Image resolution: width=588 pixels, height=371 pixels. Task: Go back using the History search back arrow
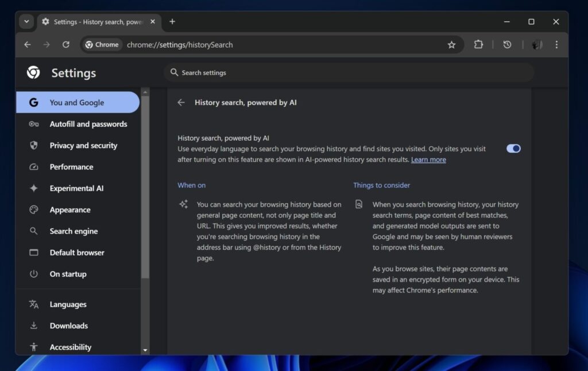181,102
